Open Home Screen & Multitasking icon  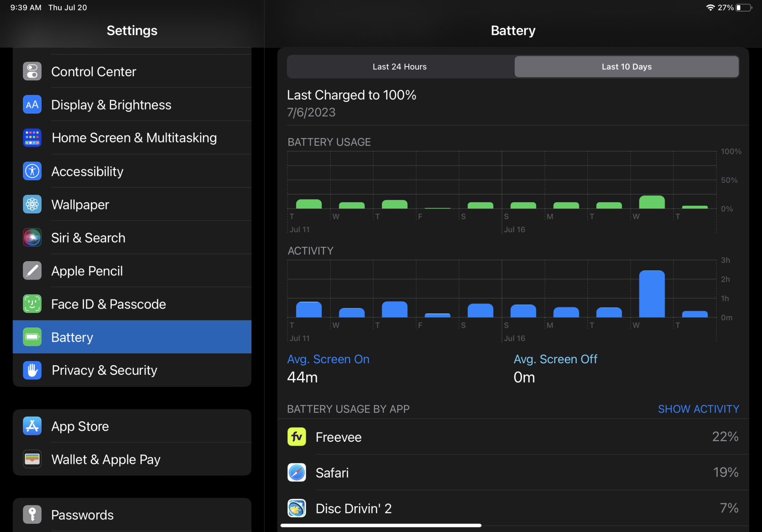(x=32, y=137)
